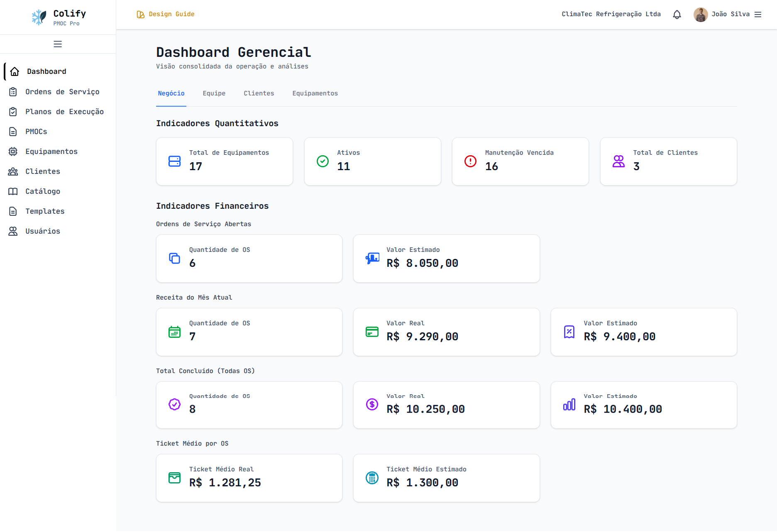This screenshot has width=777, height=532.
Task: Open Equipamentos via its sidebar icon
Action: point(13,151)
